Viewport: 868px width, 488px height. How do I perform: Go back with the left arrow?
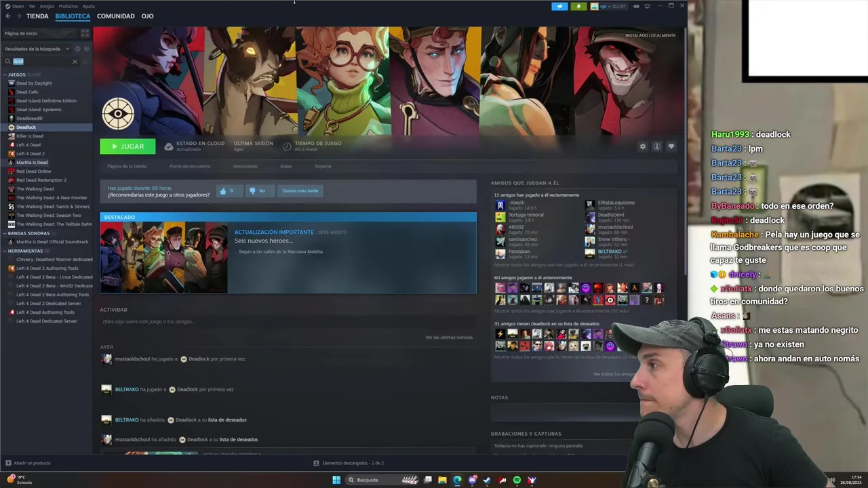pyautogui.click(x=8, y=16)
